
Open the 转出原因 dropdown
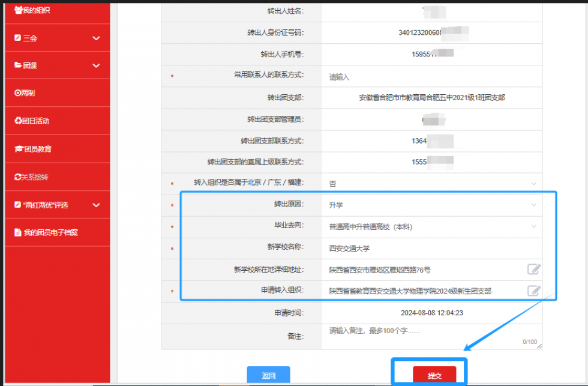(x=431, y=205)
